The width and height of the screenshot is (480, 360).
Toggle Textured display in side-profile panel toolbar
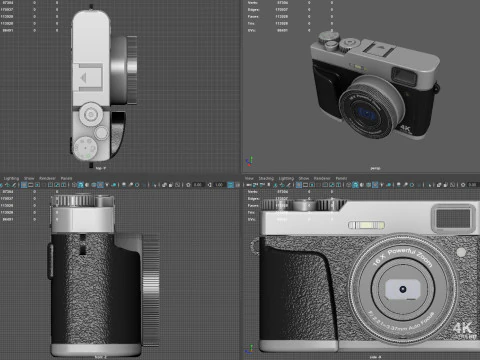(100, 185)
